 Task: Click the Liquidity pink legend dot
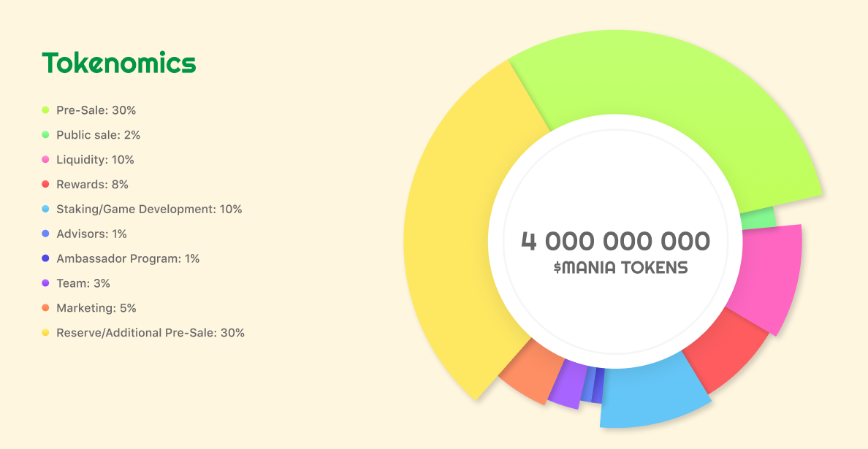click(45, 160)
